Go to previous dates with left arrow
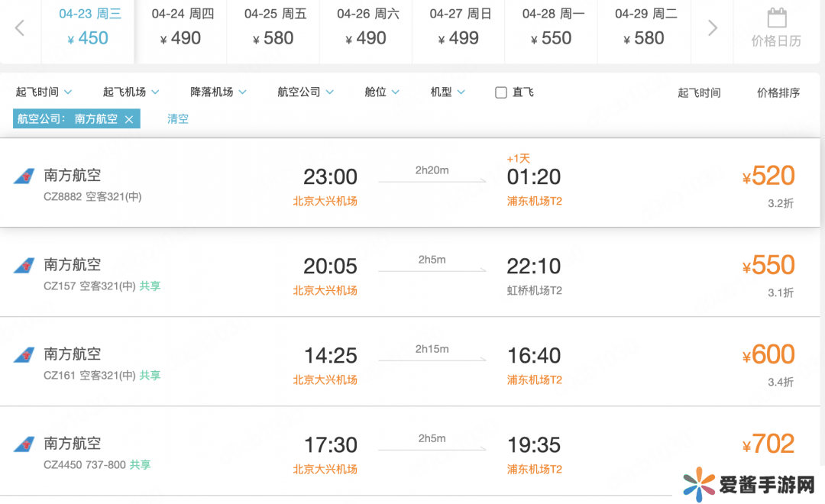 click(20, 28)
